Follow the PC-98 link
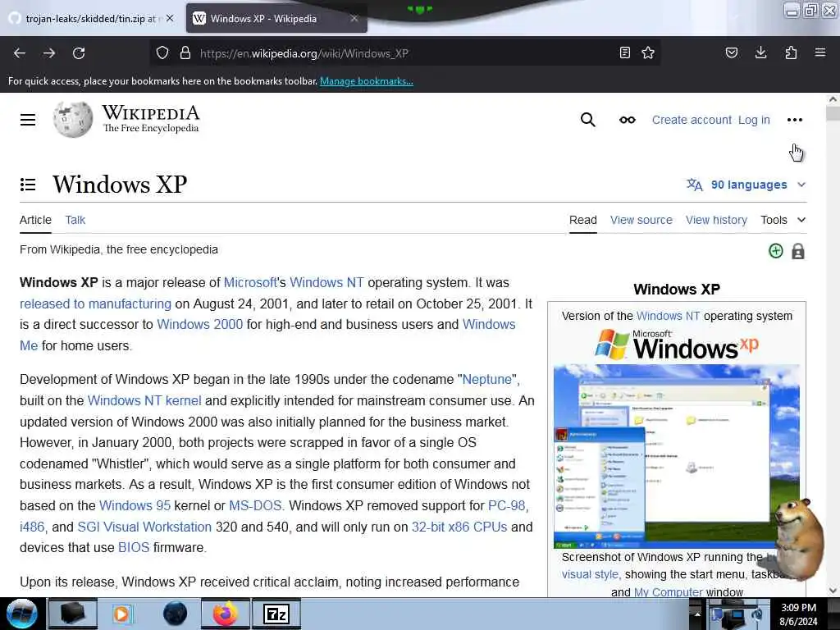The image size is (840, 630). point(507,505)
